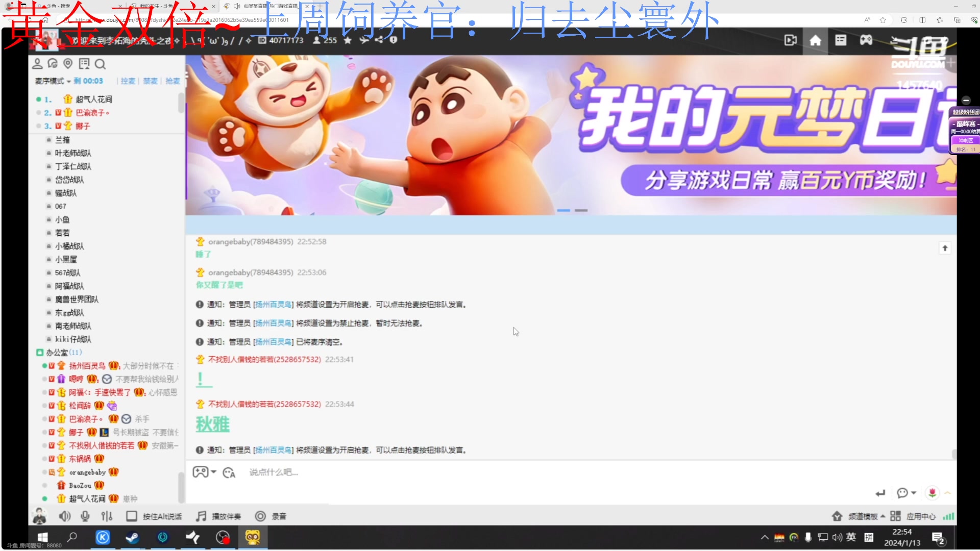Click the 扬州百灵鸟 link in first notice

[274, 305]
